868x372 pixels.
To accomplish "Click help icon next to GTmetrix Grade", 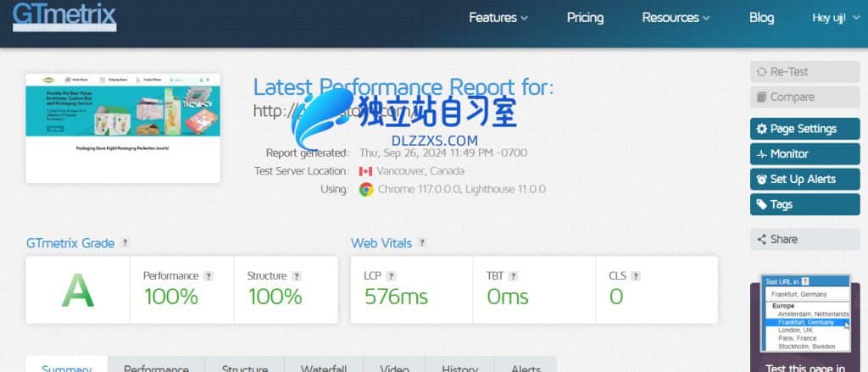I will [x=125, y=242].
